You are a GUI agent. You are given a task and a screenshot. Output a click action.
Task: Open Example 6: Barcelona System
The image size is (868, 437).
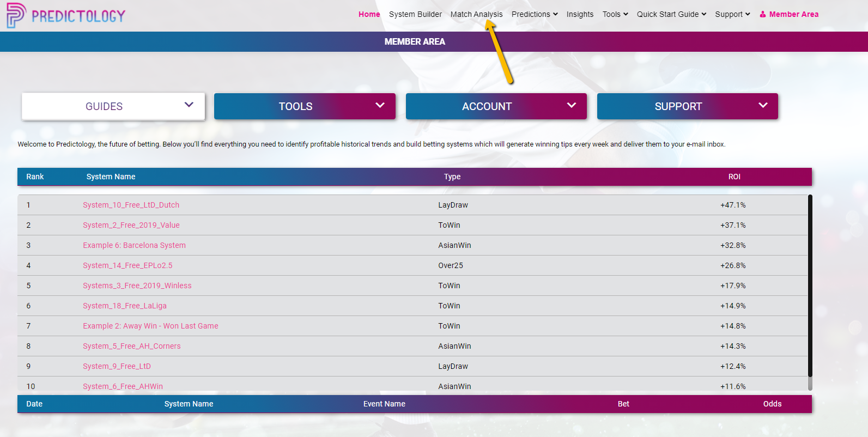(x=134, y=245)
